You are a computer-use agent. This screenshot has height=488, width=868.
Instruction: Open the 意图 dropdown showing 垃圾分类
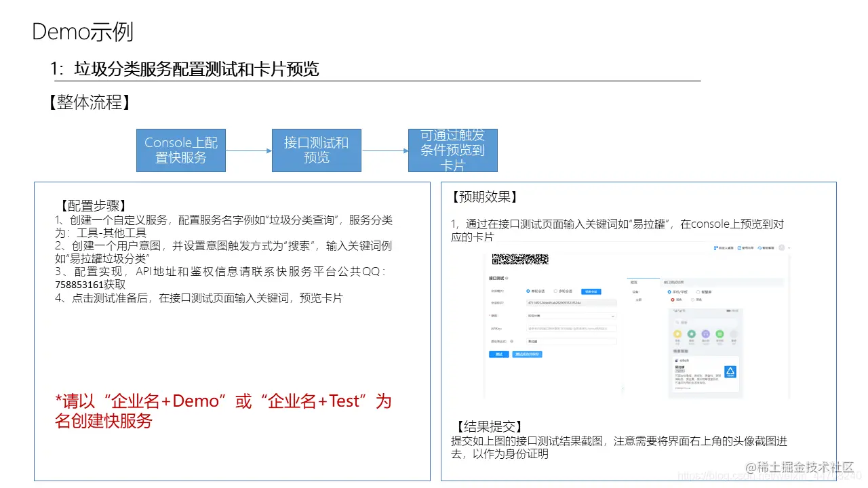pyautogui.click(x=572, y=316)
